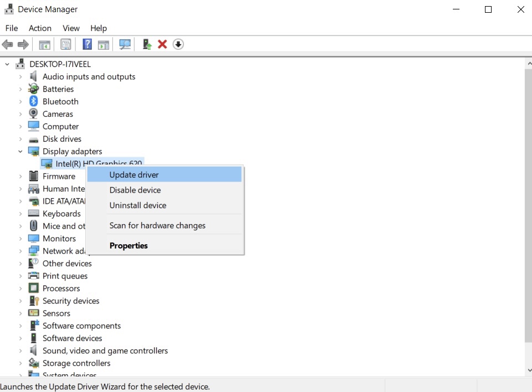Expand the Bluetooth category arrow
Image resolution: width=532 pixels, height=392 pixels.
[20, 101]
